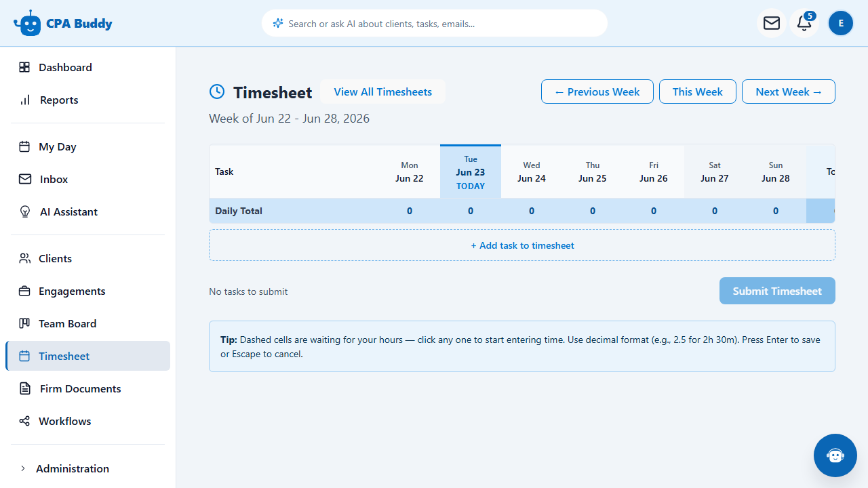Select the Tue Jun 23 TODAY column header
Screen dimensions: 868x488
471,172
